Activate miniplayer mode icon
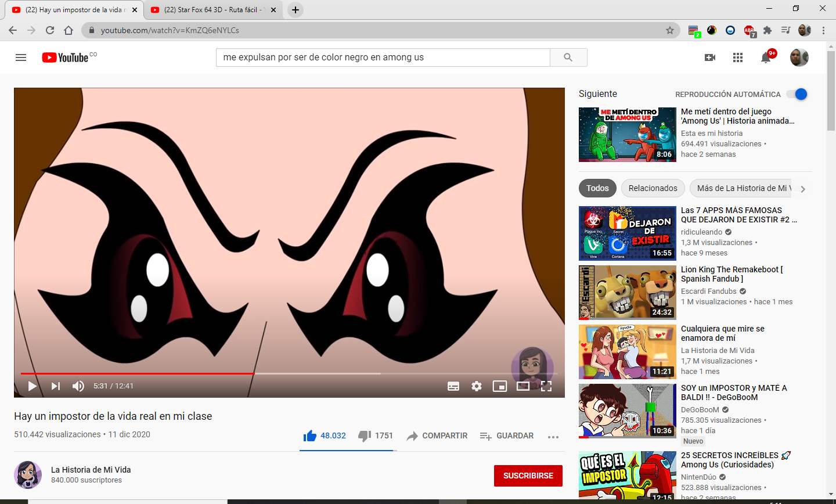Screen dimensions: 836x504 pyautogui.click(x=500, y=386)
